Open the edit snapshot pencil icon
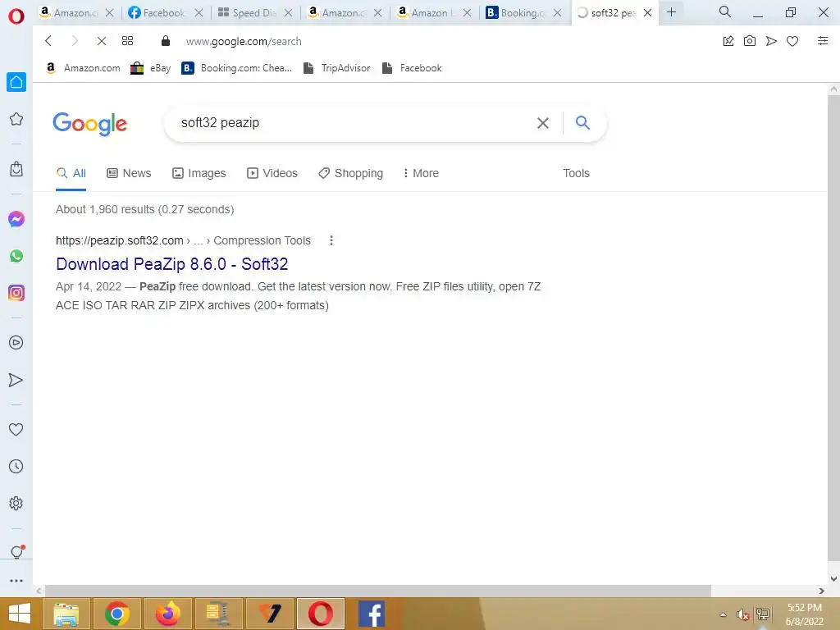The height and width of the screenshot is (630, 840). pos(728,41)
